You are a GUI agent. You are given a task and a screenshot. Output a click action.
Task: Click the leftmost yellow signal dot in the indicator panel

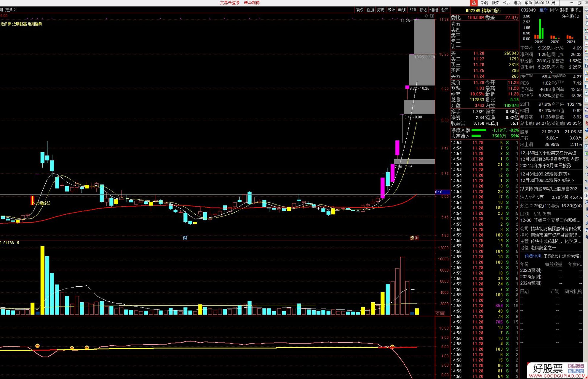point(37,346)
